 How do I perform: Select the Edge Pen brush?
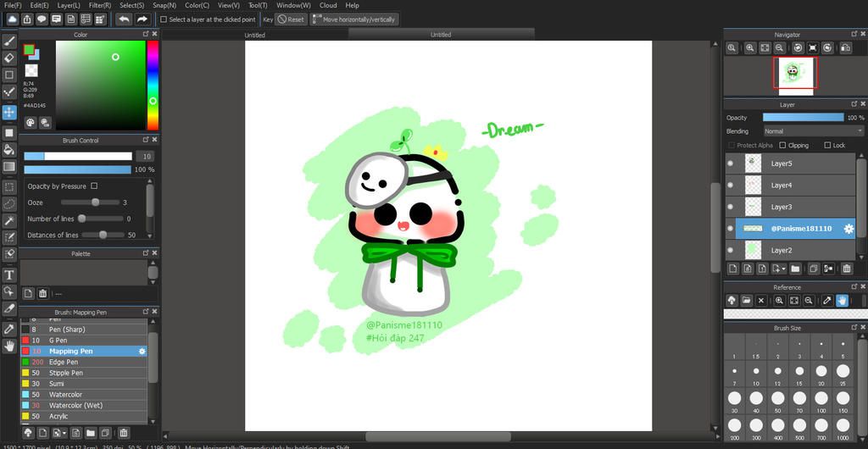pos(84,362)
